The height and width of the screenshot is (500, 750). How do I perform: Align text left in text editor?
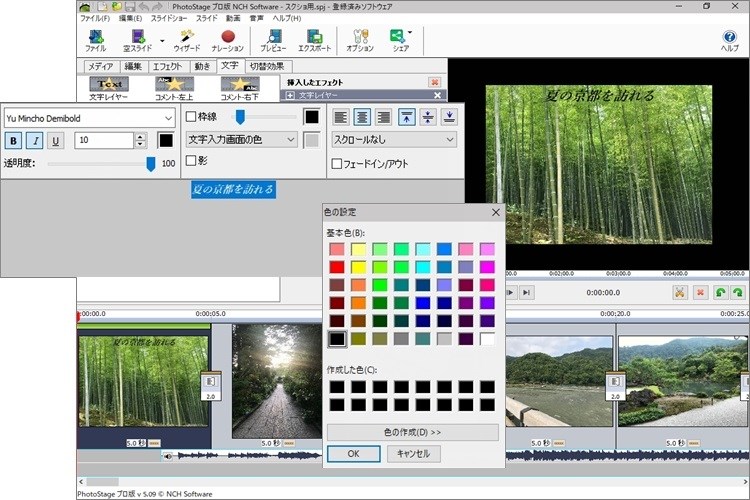[x=341, y=117]
